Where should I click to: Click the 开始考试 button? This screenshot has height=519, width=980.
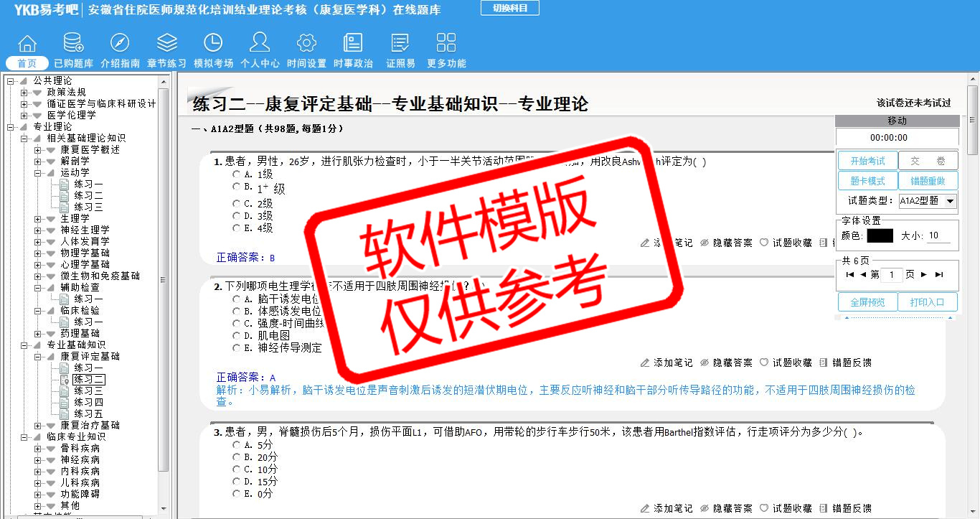[867, 161]
